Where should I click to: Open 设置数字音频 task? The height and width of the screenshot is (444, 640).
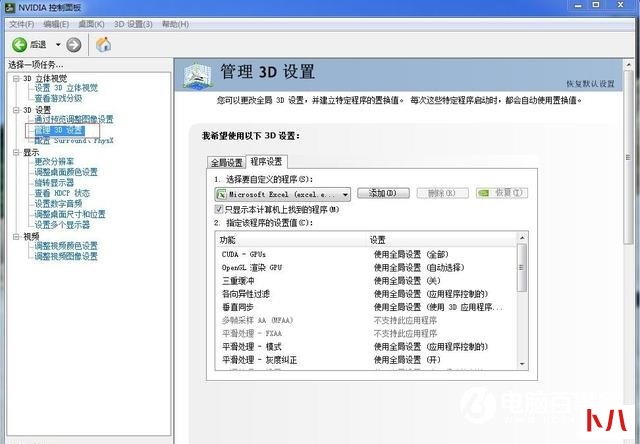tap(58, 203)
